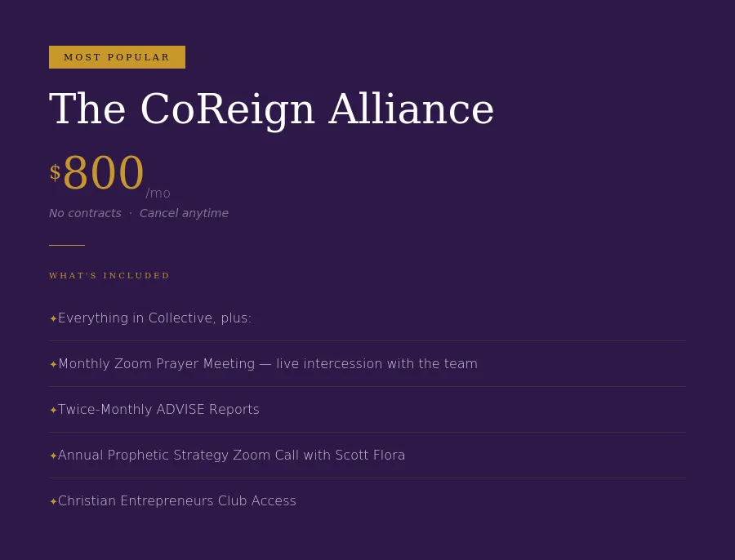Screen dimensions: 735x560
Task: Select Twice-Monthly ADVISE Reports feature
Action: 367,410
